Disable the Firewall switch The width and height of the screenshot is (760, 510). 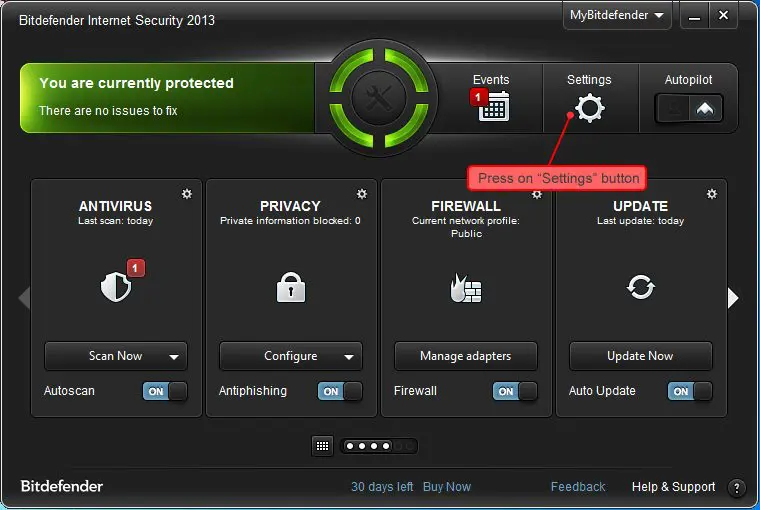(x=515, y=391)
